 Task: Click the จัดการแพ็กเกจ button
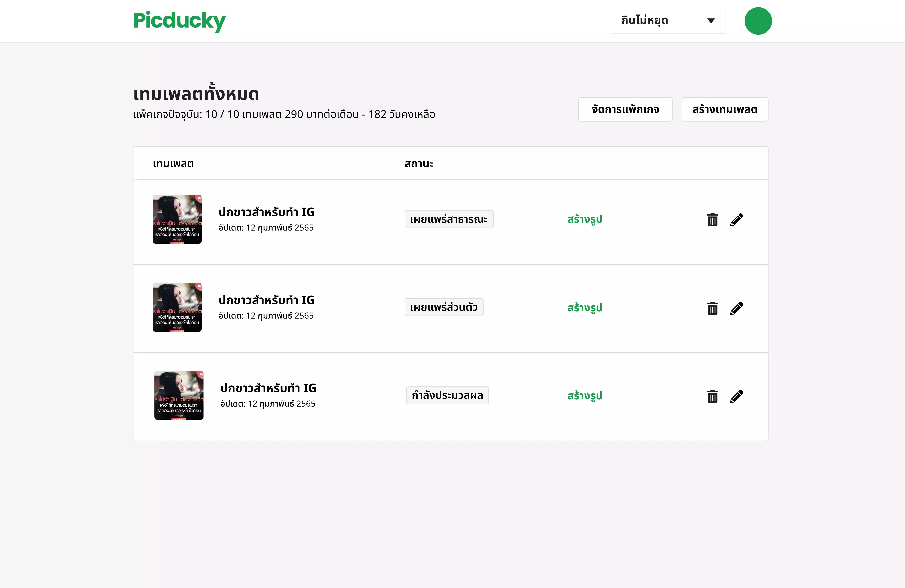(625, 110)
